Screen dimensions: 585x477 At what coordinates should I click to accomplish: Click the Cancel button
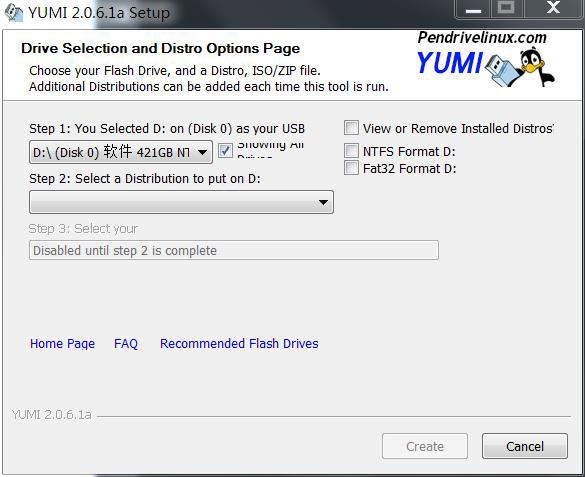click(525, 446)
